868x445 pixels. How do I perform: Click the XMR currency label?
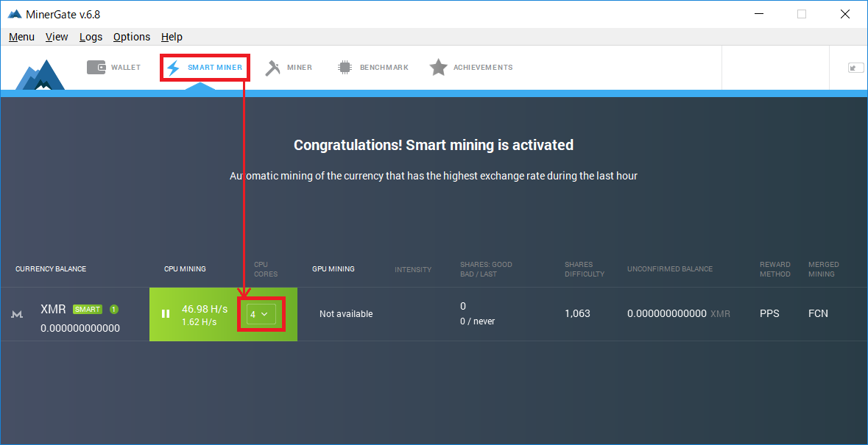coord(53,309)
